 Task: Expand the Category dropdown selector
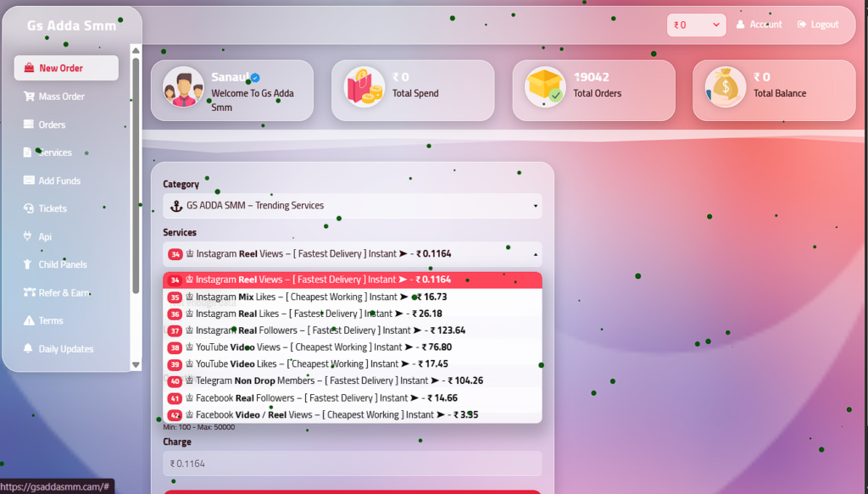(x=352, y=206)
